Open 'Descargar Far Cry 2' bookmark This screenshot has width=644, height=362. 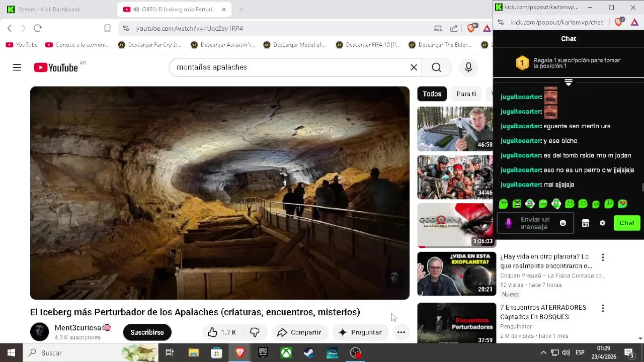pos(150,45)
